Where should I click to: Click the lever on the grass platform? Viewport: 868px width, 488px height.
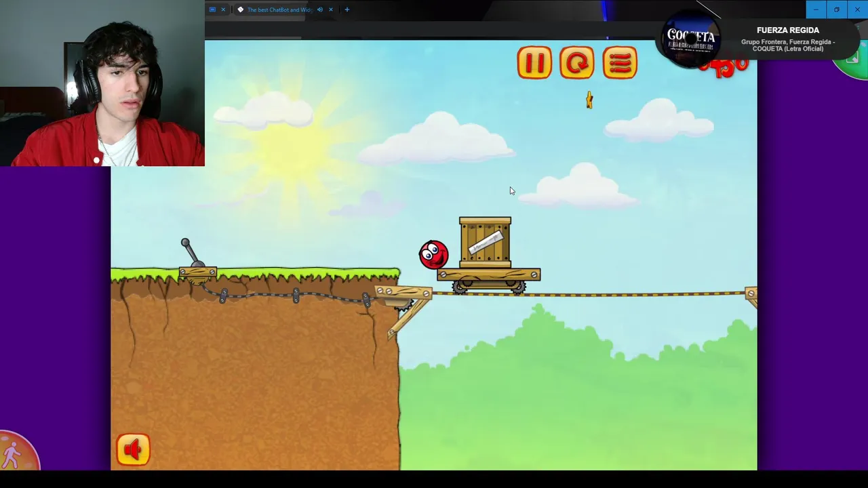point(192,254)
